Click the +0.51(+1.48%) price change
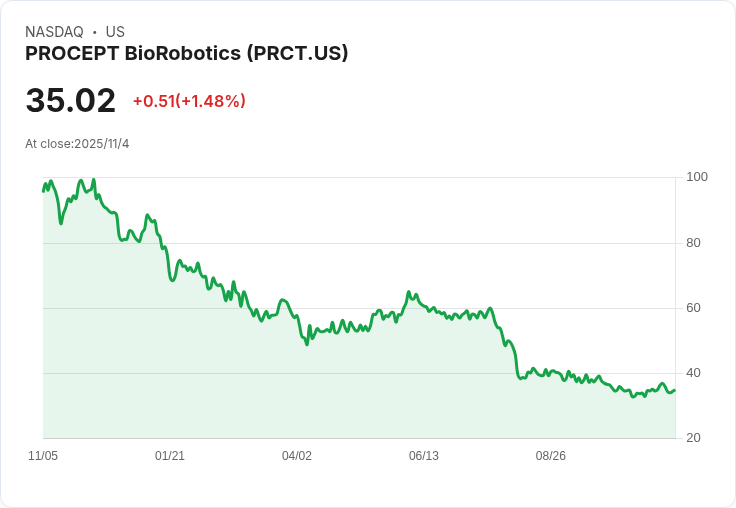This screenshot has width=736, height=508. click(x=189, y=101)
